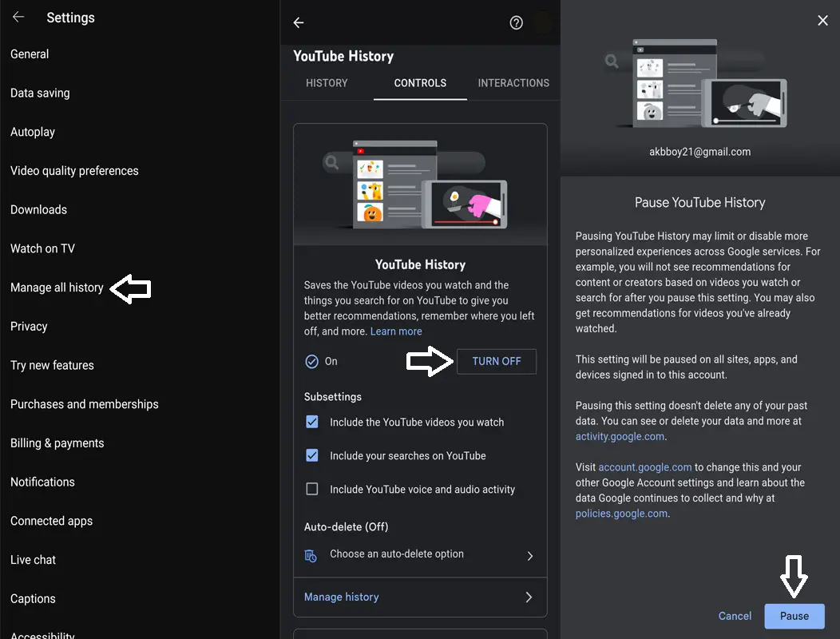Viewport: 840px width, 639px height.
Task: Open Billing & payments
Action: click(57, 443)
